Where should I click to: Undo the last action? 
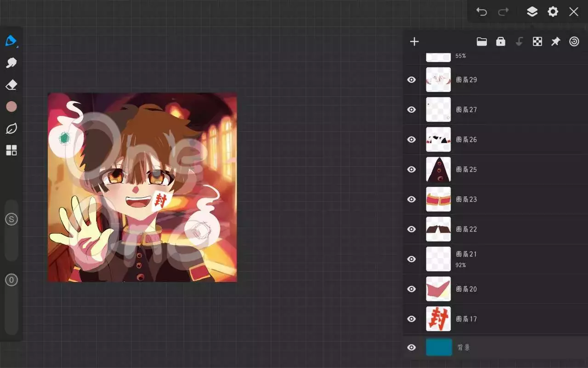(481, 11)
